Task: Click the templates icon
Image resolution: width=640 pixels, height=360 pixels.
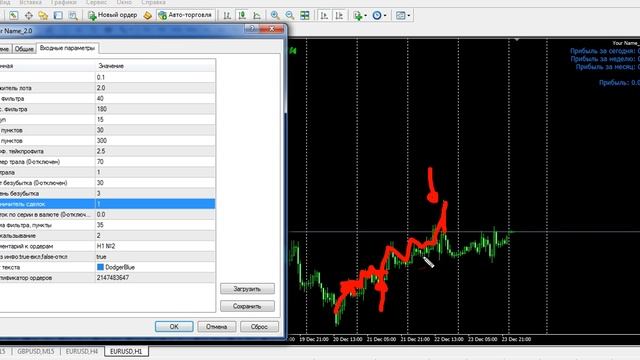Action: point(400,16)
